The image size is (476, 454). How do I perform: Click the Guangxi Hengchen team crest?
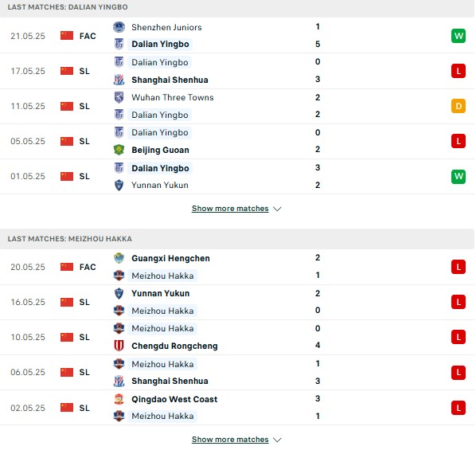[x=119, y=258]
